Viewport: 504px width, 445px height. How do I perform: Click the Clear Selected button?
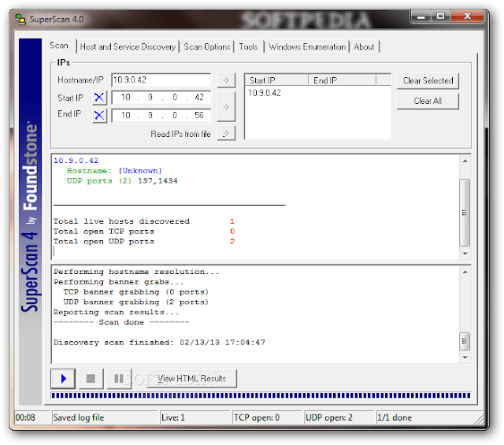428,80
